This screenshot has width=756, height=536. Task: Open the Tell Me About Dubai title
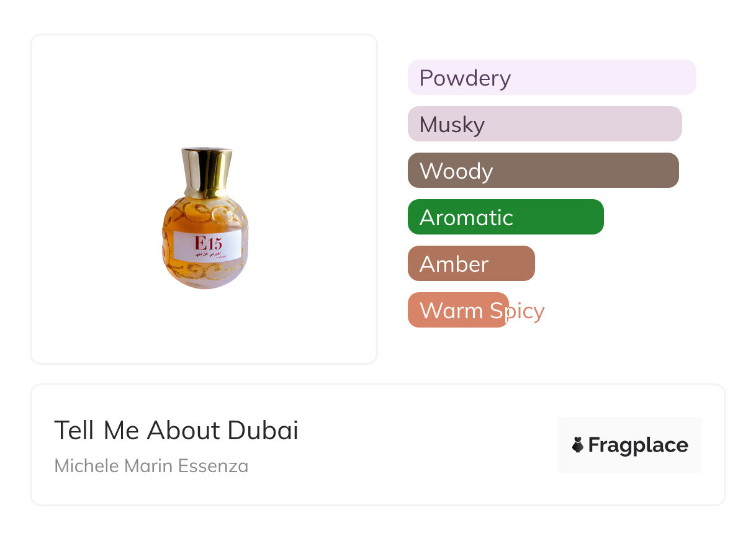click(176, 431)
